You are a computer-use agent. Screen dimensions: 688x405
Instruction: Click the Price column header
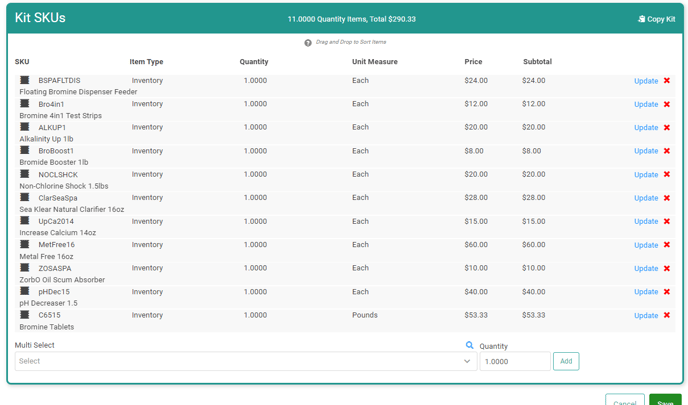click(473, 62)
